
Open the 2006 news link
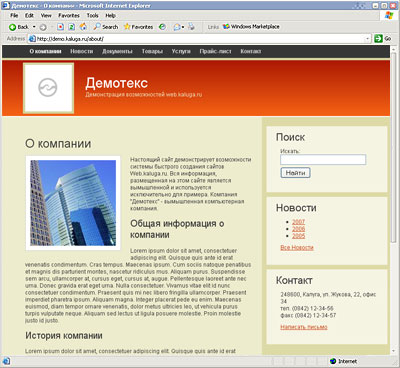298,229
